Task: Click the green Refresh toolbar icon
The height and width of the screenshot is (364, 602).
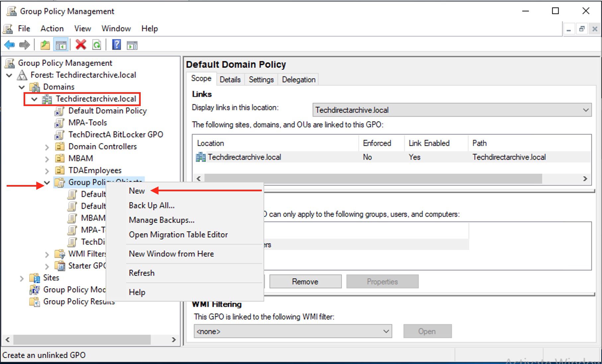Action: click(97, 45)
